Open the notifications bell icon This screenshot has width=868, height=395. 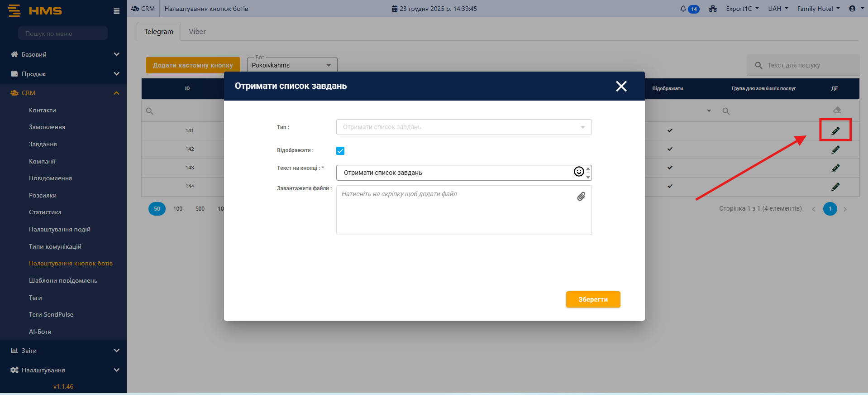[683, 9]
